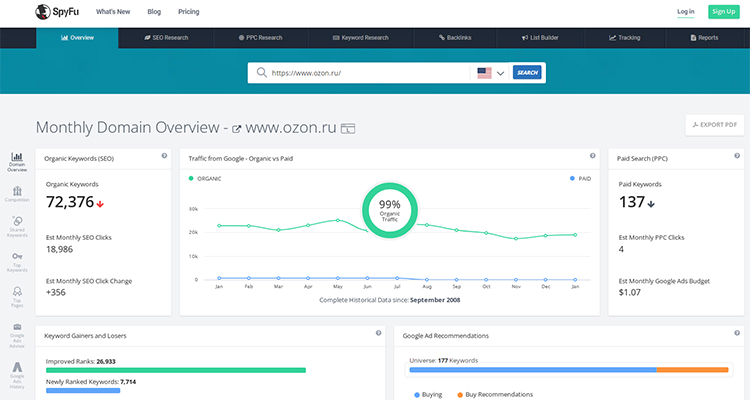Open help for Organic Keywords (SEO) panel
Image resolution: width=750 pixels, height=418 pixels.
164,156
